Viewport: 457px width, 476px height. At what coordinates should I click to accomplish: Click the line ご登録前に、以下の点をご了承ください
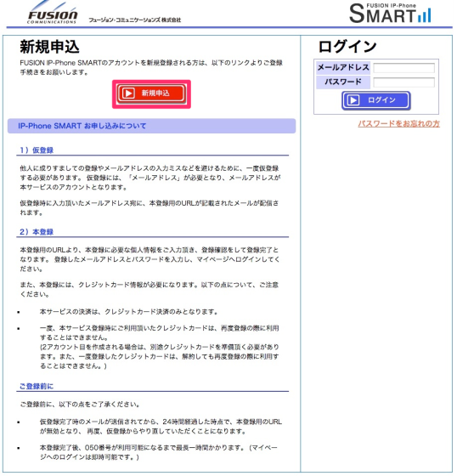click(x=80, y=405)
